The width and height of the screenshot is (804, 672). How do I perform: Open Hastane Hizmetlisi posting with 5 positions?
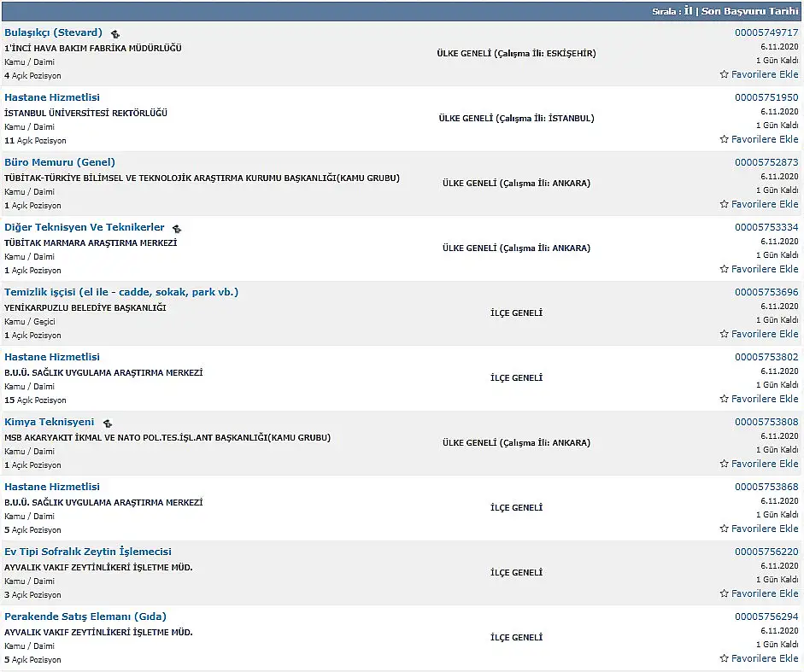(52, 487)
